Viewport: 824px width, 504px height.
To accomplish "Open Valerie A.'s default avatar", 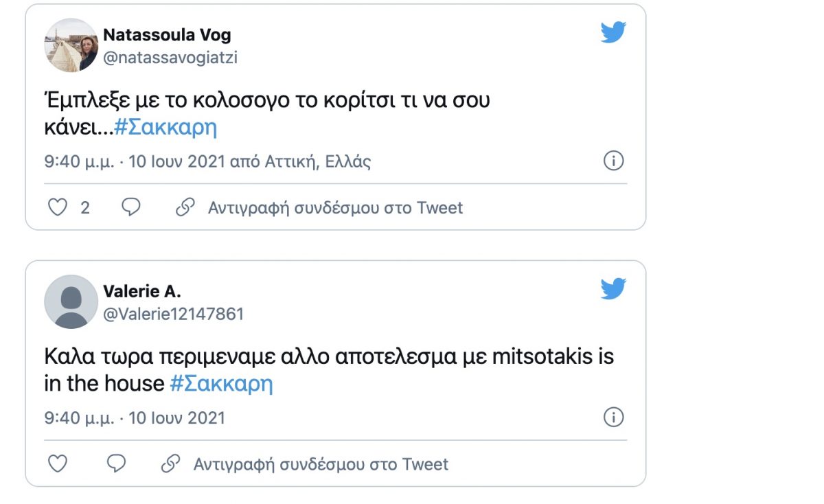I will [x=71, y=302].
